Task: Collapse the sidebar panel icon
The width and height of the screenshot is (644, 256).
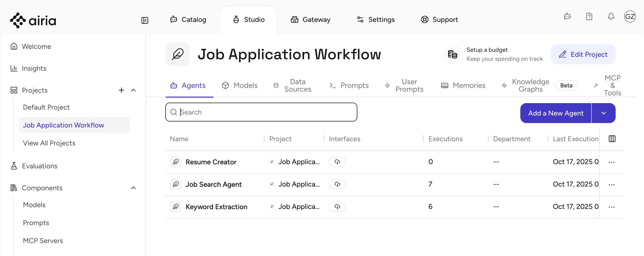Action: [145, 20]
